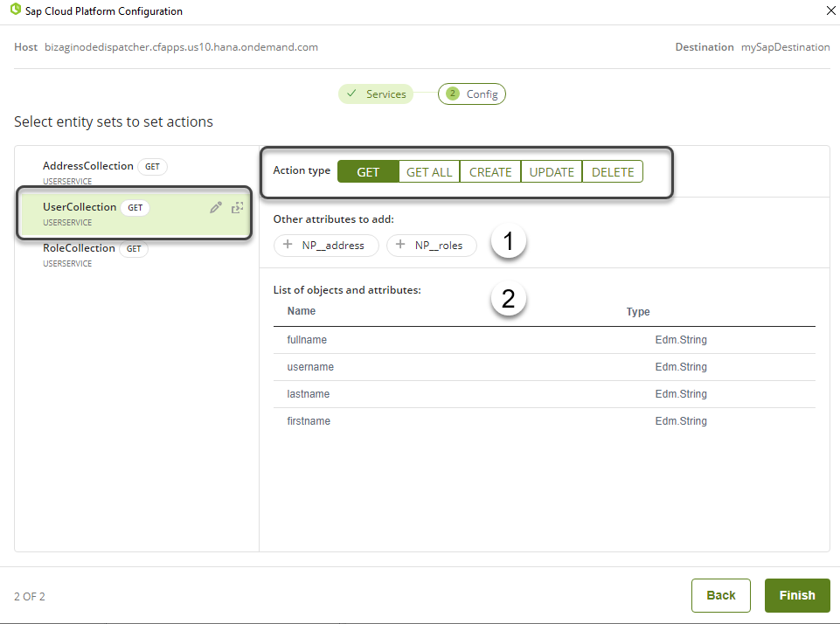Close the Sap Cloud Platform Configuration window
Viewport: 840px width, 624px height.
click(831, 10)
